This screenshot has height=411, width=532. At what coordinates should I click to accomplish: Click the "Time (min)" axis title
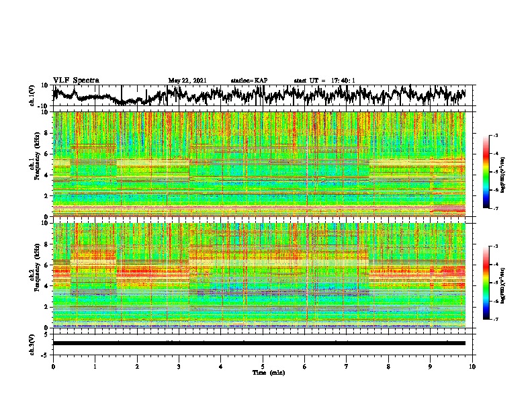click(269, 373)
